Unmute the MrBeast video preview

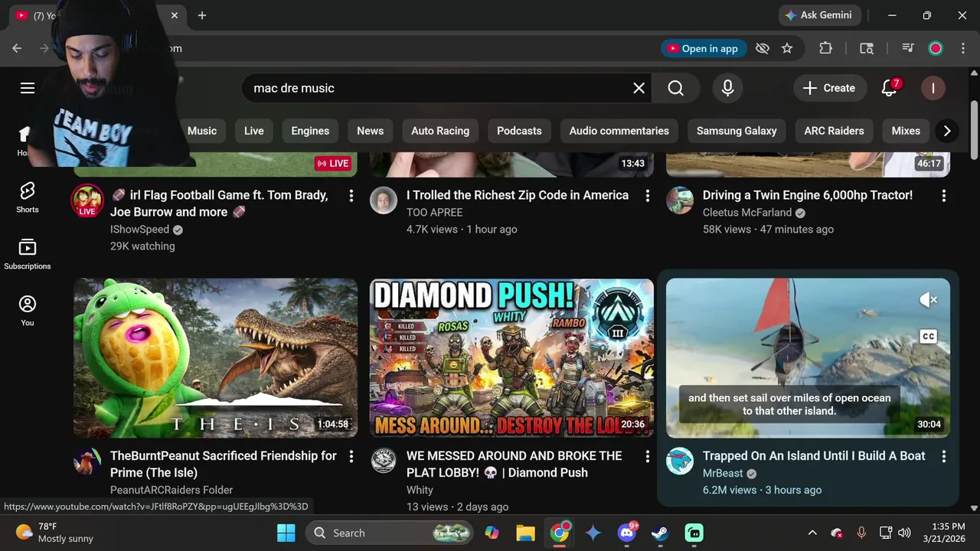[928, 300]
